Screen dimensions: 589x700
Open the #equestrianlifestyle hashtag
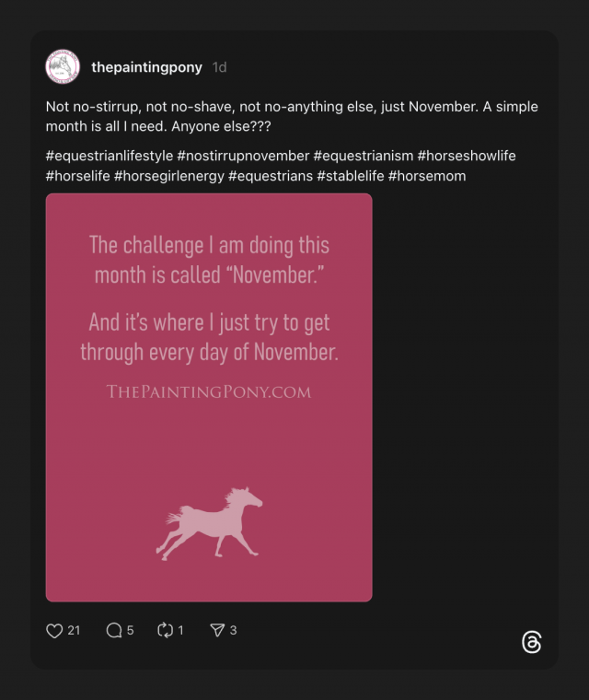[110, 156]
